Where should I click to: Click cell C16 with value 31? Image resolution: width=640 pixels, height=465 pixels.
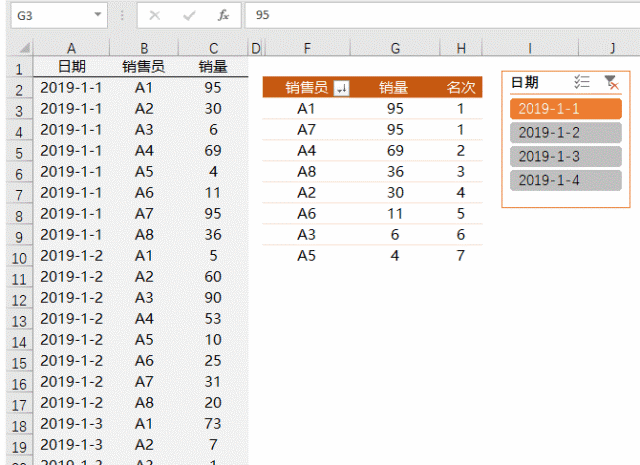pos(213,381)
